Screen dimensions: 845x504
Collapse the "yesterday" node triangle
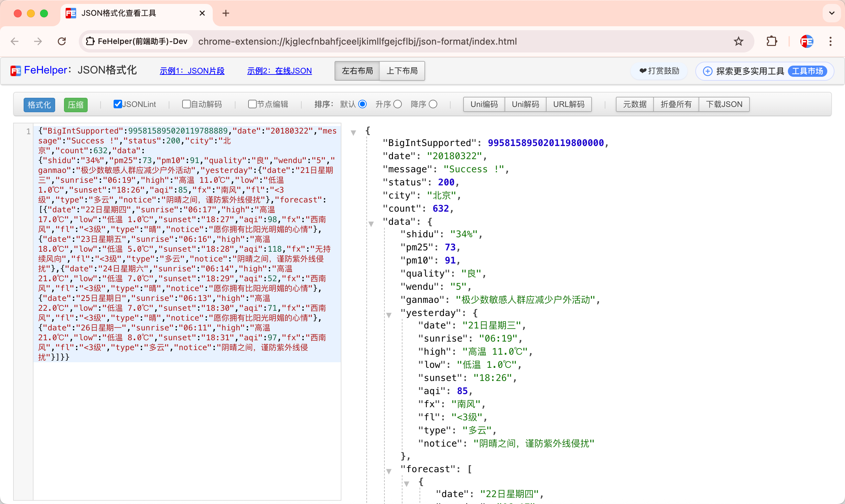[389, 315]
